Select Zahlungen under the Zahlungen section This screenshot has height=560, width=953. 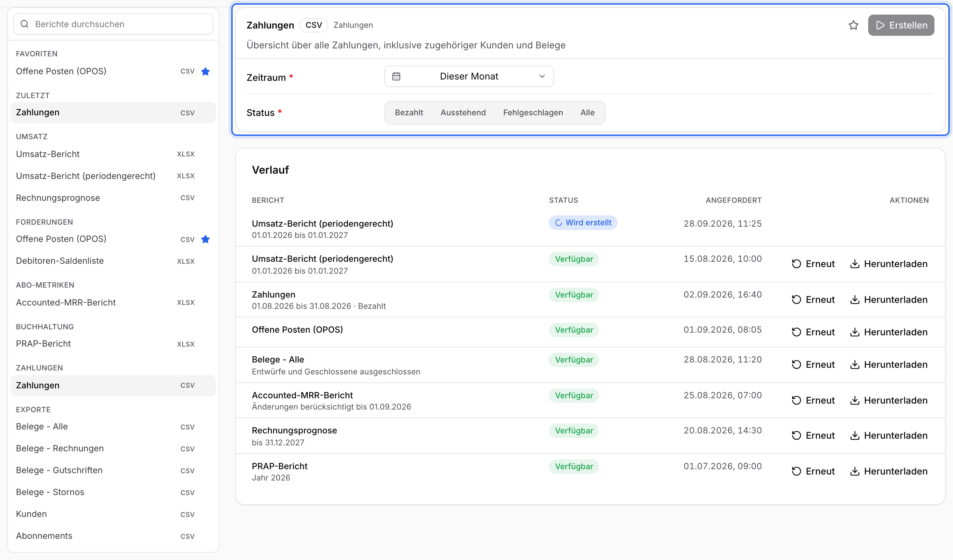pyautogui.click(x=113, y=386)
